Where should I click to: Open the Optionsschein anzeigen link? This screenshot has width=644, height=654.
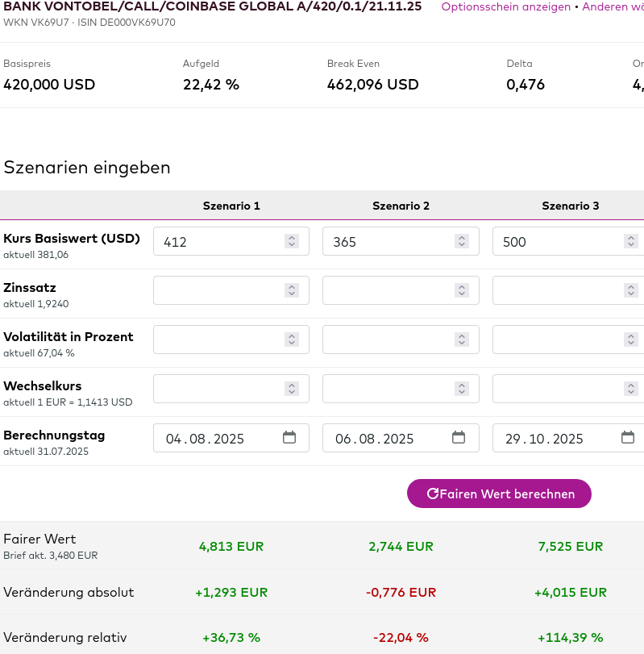(505, 6)
